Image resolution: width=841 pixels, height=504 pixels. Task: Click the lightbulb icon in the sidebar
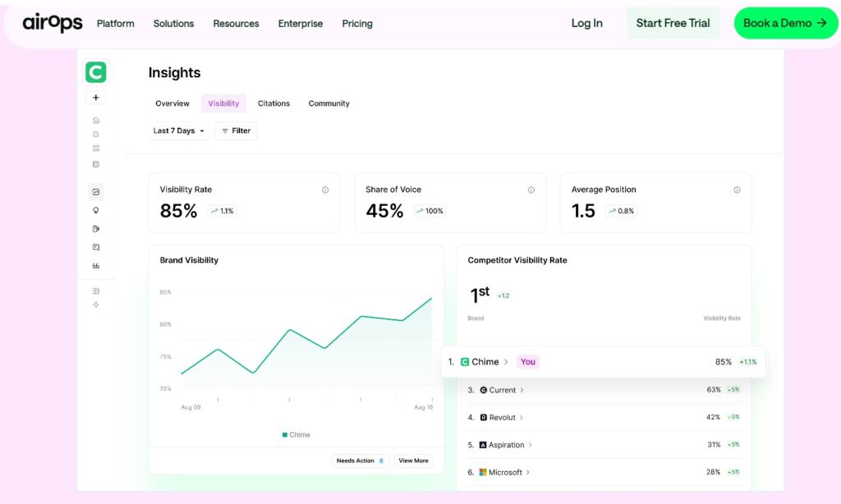[96, 210]
